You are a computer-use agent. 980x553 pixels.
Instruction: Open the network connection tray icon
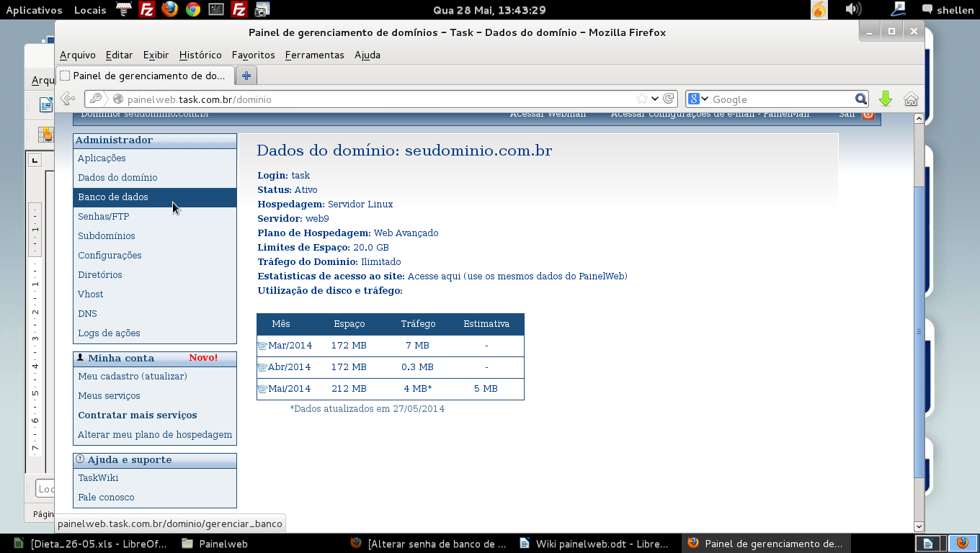(x=898, y=9)
